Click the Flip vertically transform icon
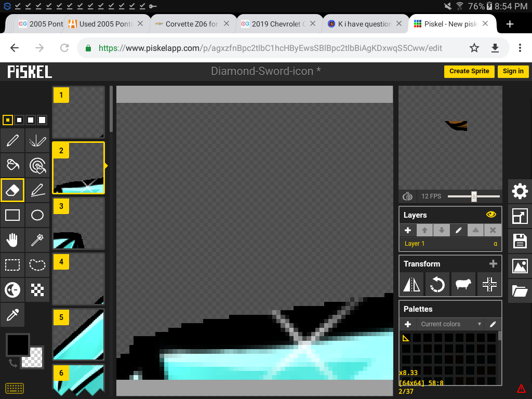Image resolution: width=532 pixels, height=399 pixels. click(x=411, y=284)
